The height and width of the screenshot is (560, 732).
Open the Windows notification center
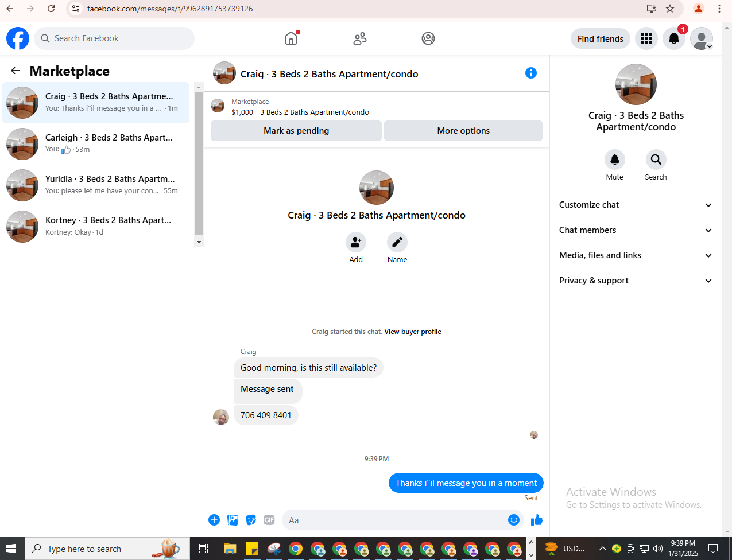(713, 549)
